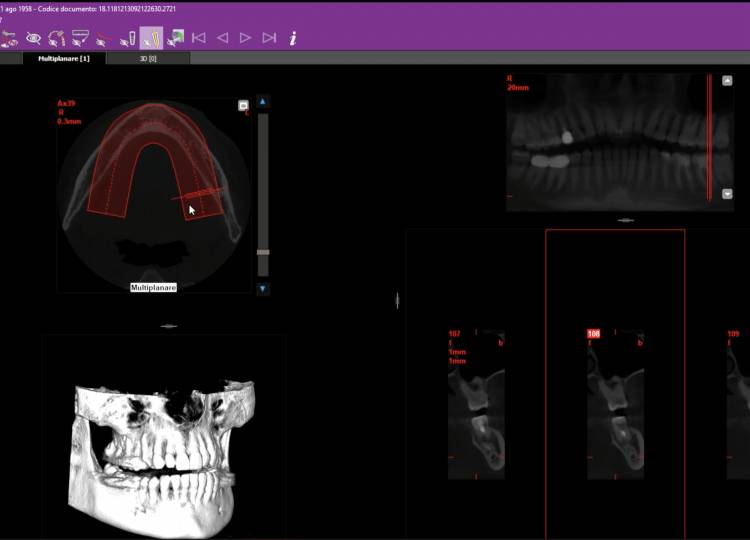Click the splitter handle below the panoramic view
750x540 pixels.
(x=626, y=220)
